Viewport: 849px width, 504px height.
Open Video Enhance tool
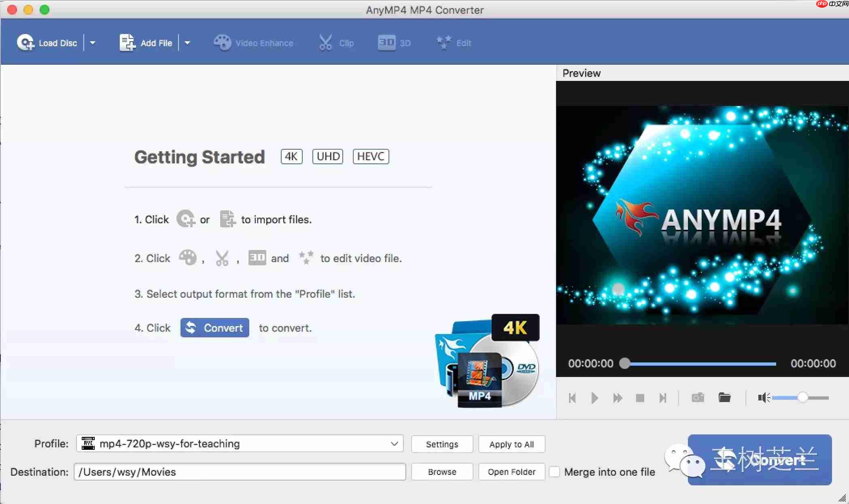[x=254, y=43]
